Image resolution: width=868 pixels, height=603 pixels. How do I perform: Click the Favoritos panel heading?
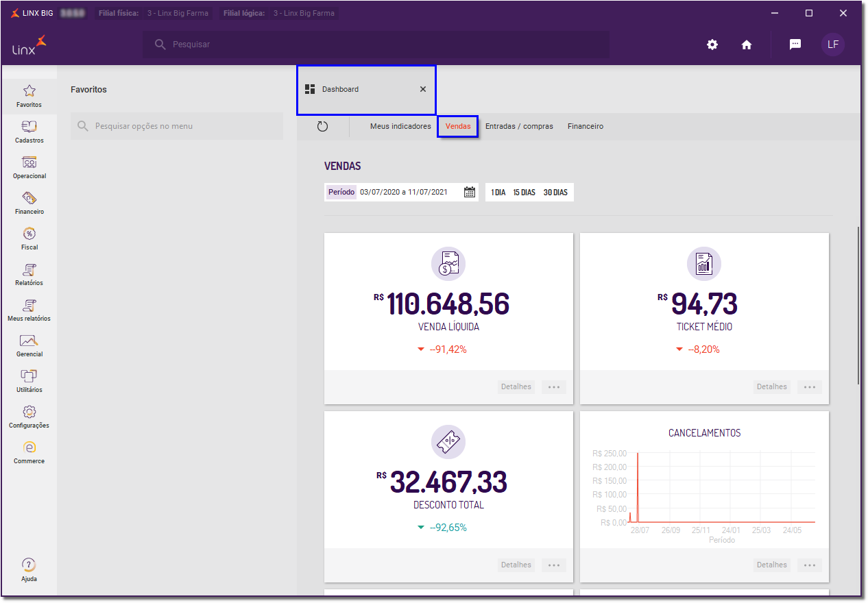[89, 90]
